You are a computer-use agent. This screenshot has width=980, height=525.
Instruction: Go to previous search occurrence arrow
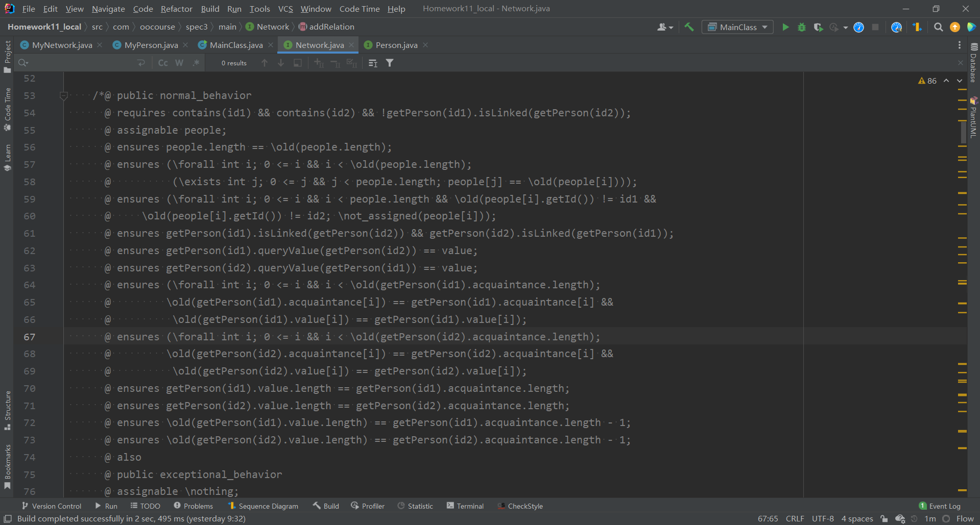pos(264,63)
